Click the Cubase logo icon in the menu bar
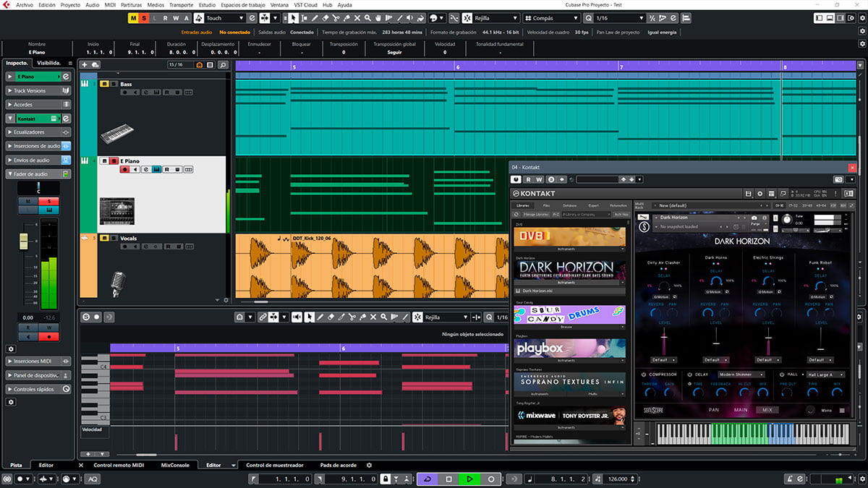The height and width of the screenshot is (488, 868). click(7, 4)
